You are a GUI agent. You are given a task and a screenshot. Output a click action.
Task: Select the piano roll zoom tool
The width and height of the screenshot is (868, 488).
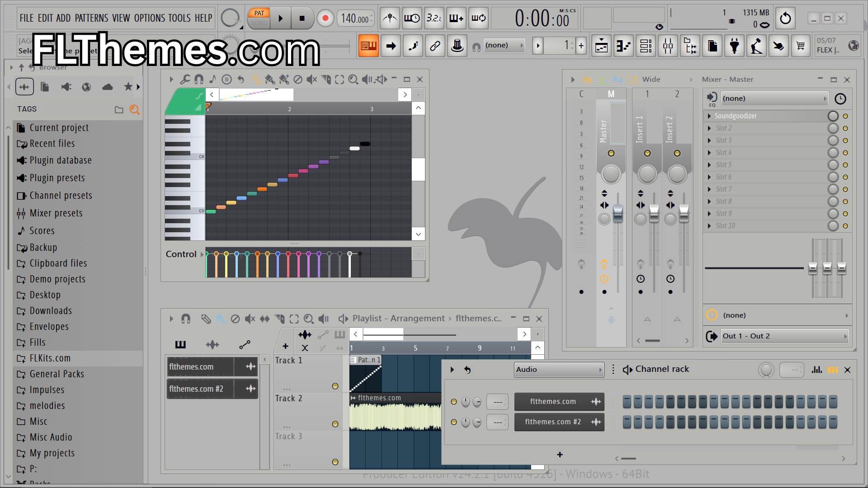[x=353, y=80]
